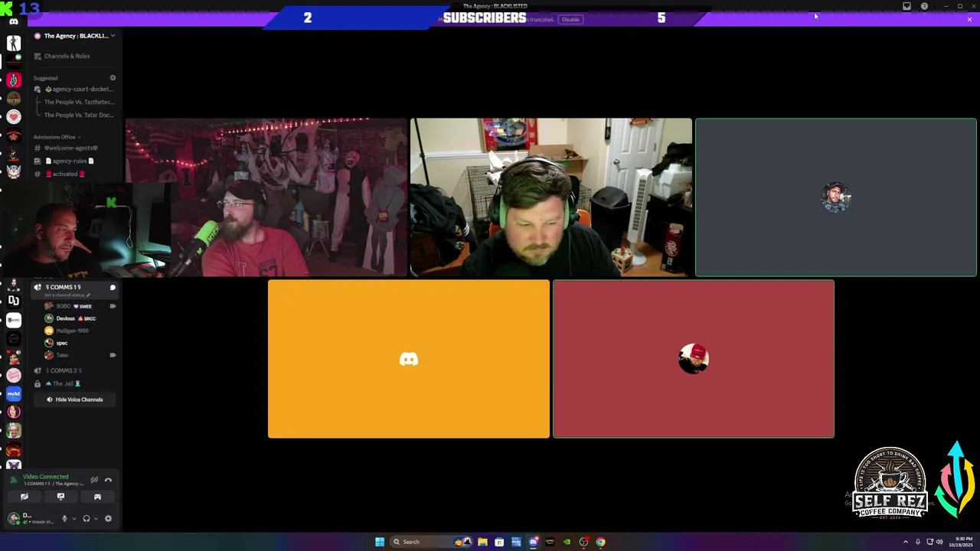Turn on camera in voice panel
The image size is (980, 551).
(24, 497)
